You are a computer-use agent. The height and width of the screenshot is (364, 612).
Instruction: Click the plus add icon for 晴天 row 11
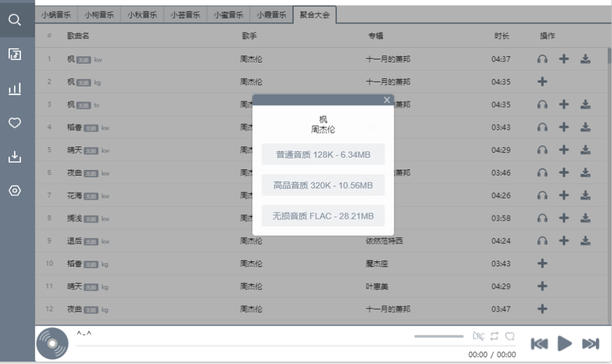point(542,286)
